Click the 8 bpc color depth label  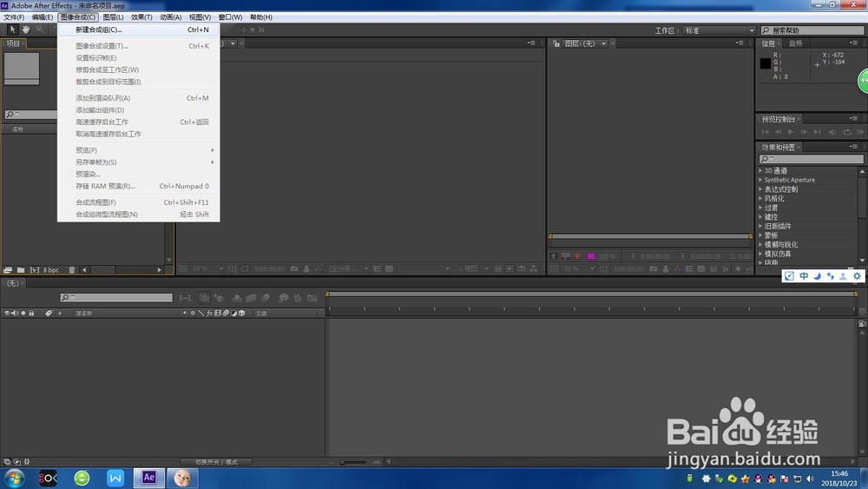51,270
